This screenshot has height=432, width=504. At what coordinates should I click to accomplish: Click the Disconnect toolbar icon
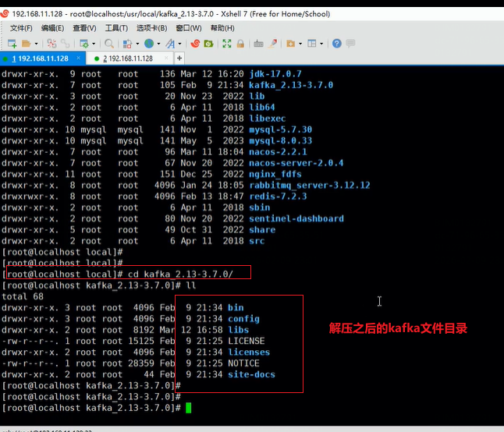tap(51, 44)
